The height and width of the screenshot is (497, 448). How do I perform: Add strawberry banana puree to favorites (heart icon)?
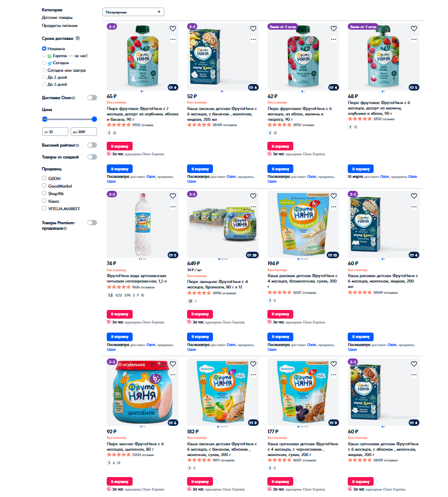pyautogui.click(x=173, y=29)
